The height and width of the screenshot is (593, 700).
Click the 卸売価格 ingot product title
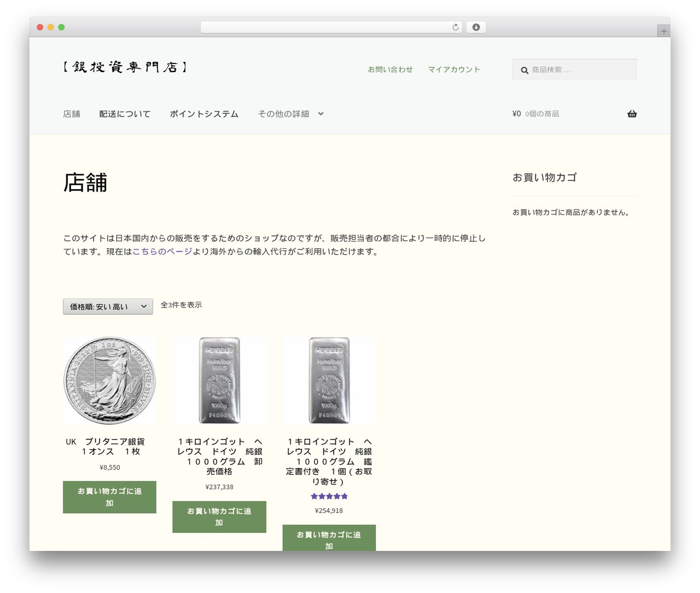(219, 456)
